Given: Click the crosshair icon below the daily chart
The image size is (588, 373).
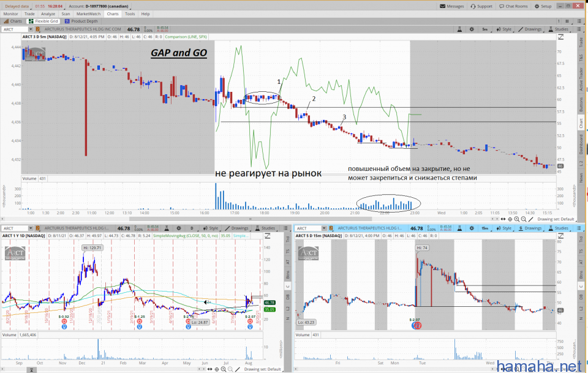Looking at the screenshot, I should click(217, 369).
